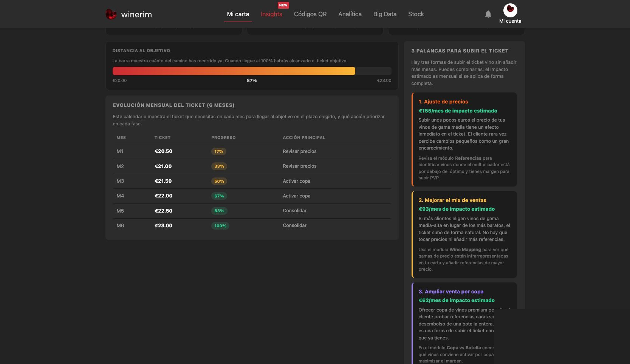
Task: Open the Insights tab
Action: (x=271, y=14)
